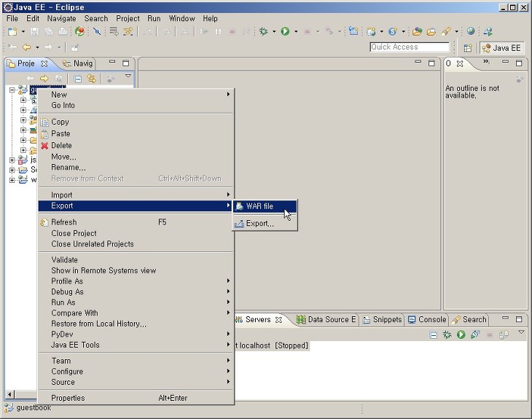Viewport: 532px width, 419px height.
Task: Click the Search flashlight toolbar icon
Action: (x=446, y=31)
